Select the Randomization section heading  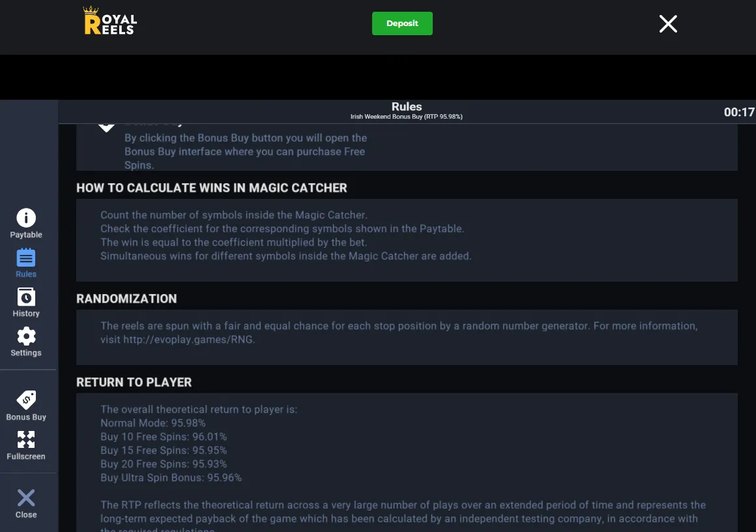pos(126,299)
